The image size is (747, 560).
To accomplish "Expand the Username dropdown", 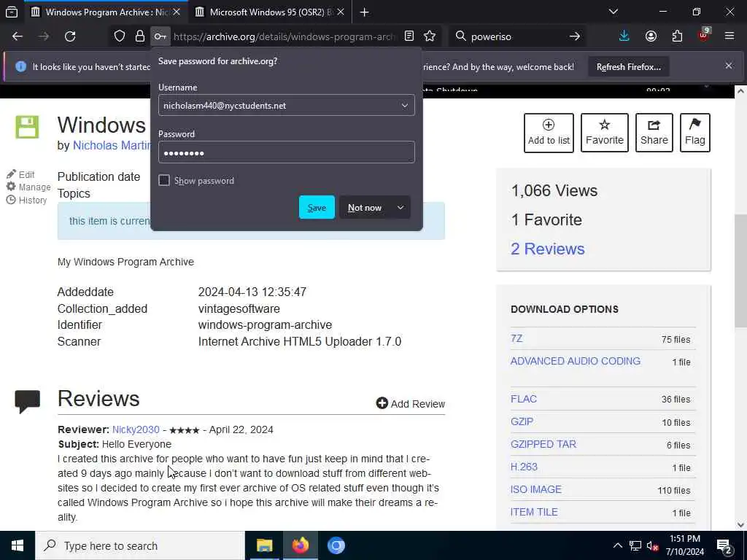I will (x=404, y=105).
